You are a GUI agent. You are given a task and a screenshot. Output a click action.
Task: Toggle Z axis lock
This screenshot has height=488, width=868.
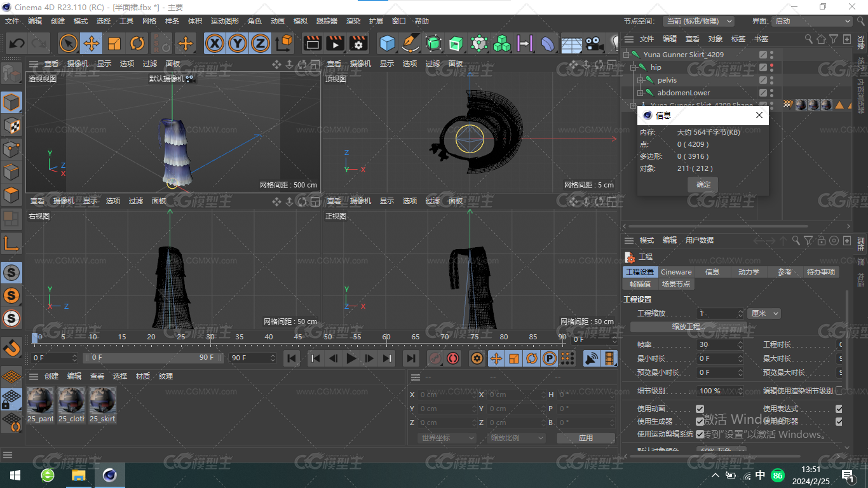pyautogui.click(x=260, y=43)
